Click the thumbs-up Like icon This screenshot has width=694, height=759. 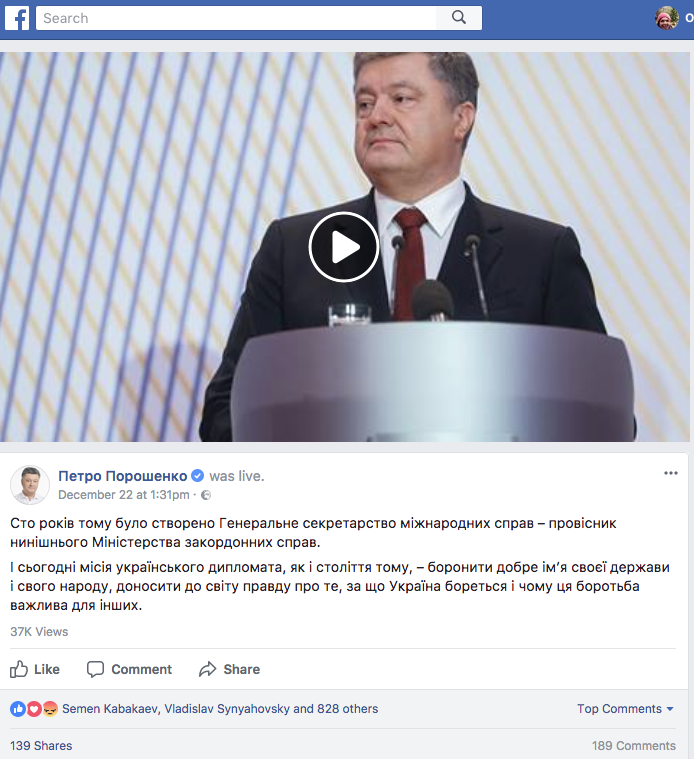19,669
